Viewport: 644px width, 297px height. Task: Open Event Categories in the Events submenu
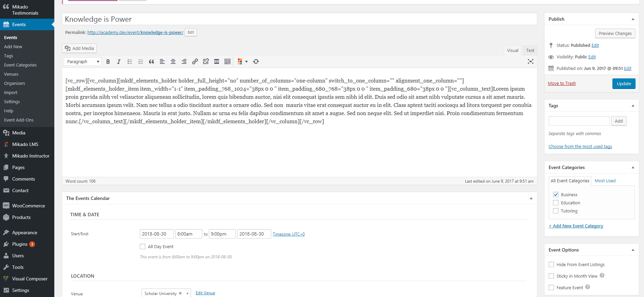click(x=20, y=65)
